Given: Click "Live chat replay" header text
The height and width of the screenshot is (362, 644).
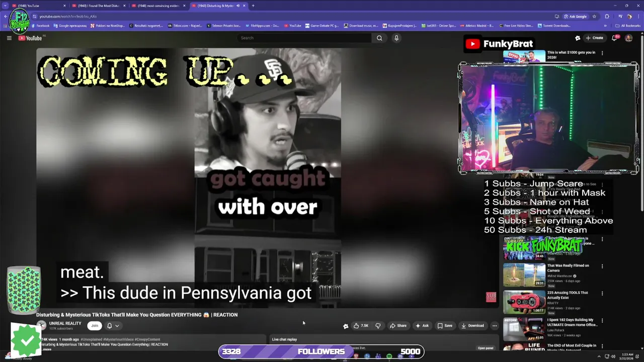Looking at the screenshot, I should point(284,339).
